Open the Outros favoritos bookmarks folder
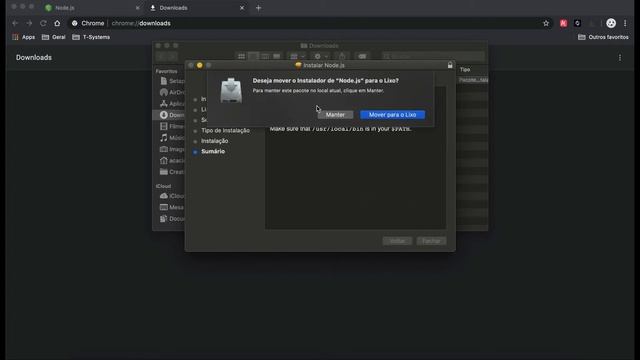The width and height of the screenshot is (640, 360). 603,37
